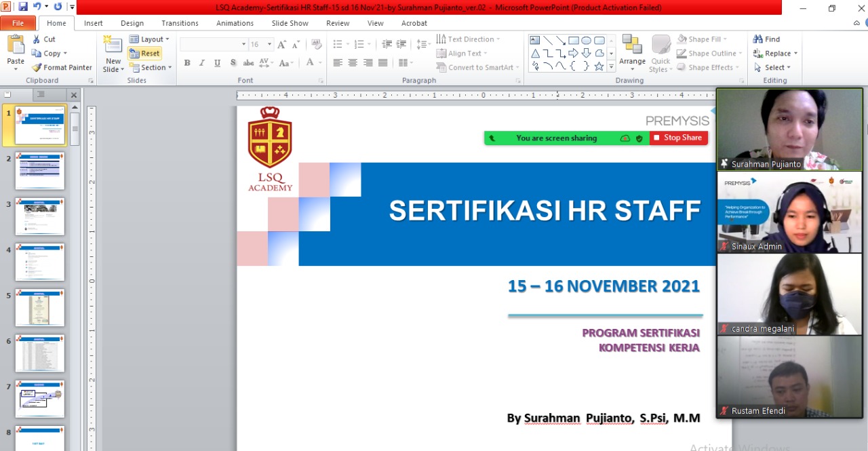Align text to the right
Viewport: 868px width, 451px height.
tap(368, 62)
